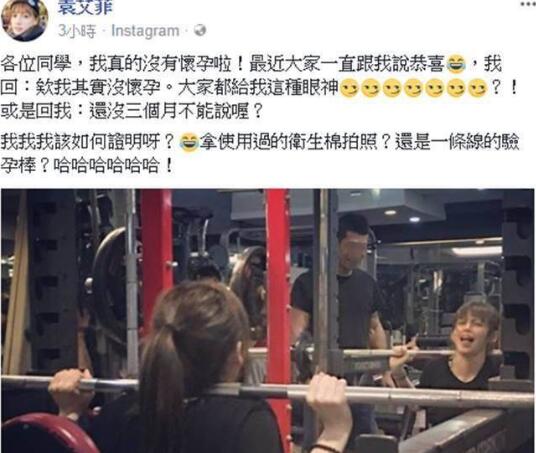Viewport: 536px width, 453px height.
Task: Click the first smirking emoji after 眼神
Action: [349, 89]
